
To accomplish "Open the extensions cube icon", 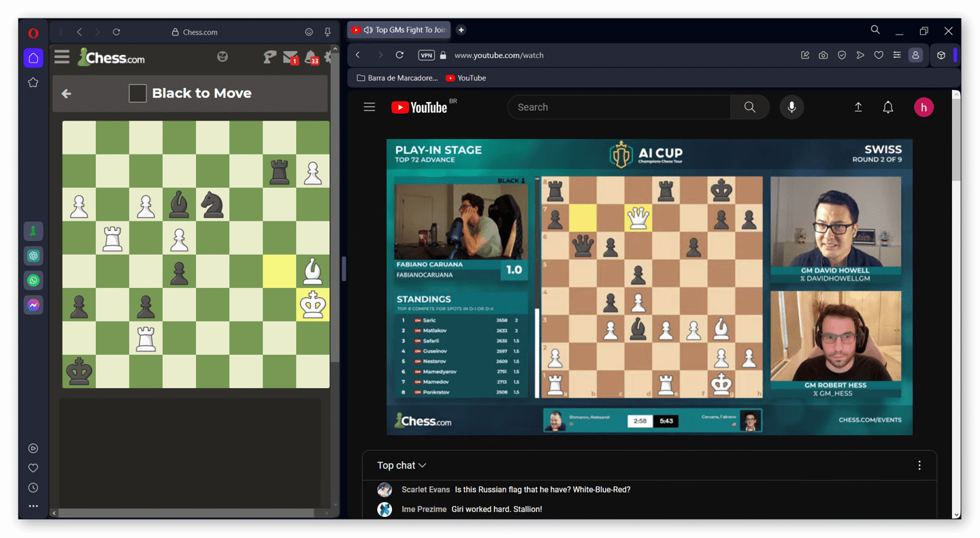I will coord(941,55).
